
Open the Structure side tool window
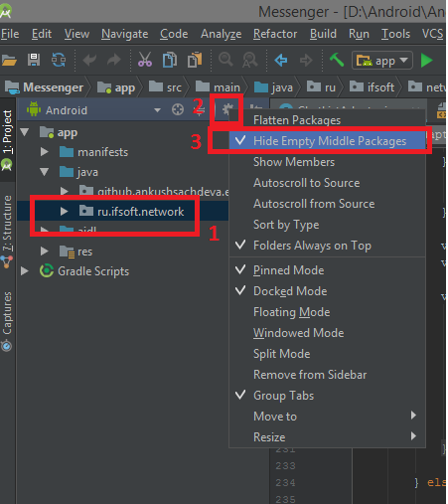[x=7, y=231]
